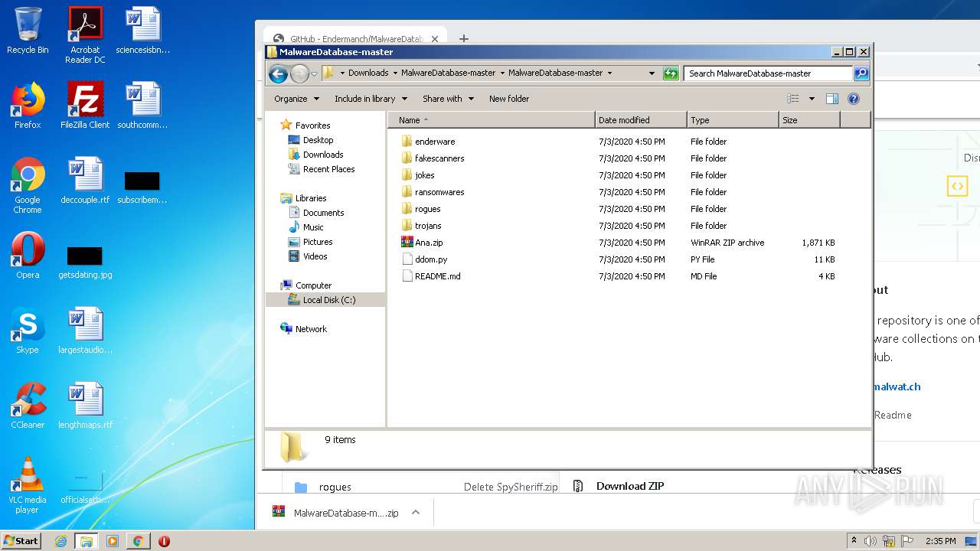This screenshot has height=551, width=980.
Task: Click the volume icon in system tray
Action: point(871,541)
